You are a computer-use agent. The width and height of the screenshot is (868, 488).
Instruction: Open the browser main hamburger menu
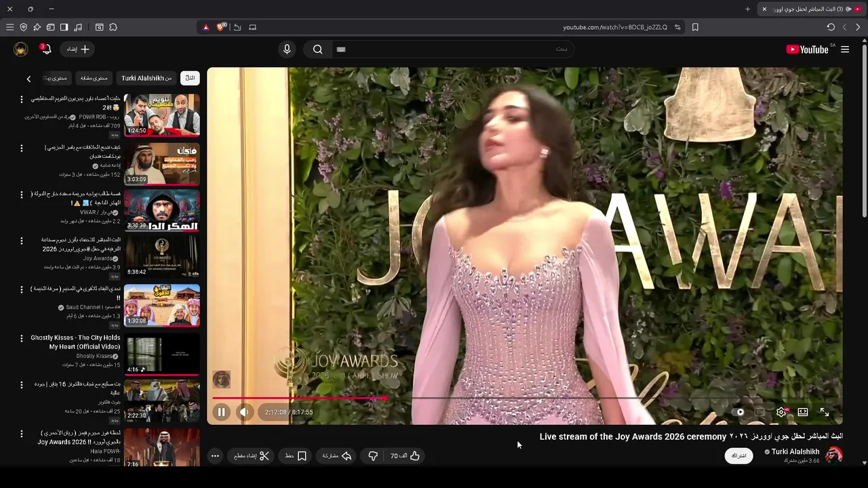pyautogui.click(x=9, y=27)
